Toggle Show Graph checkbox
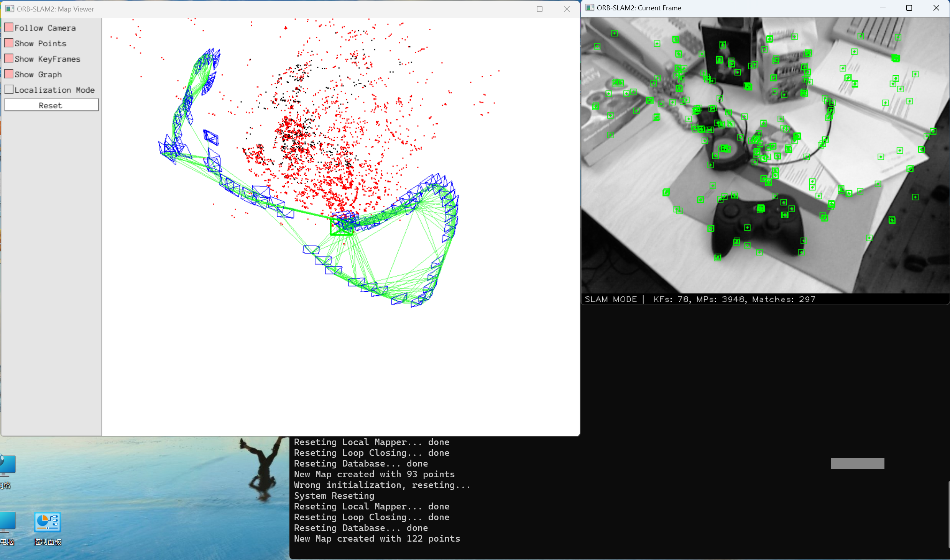 (9, 74)
